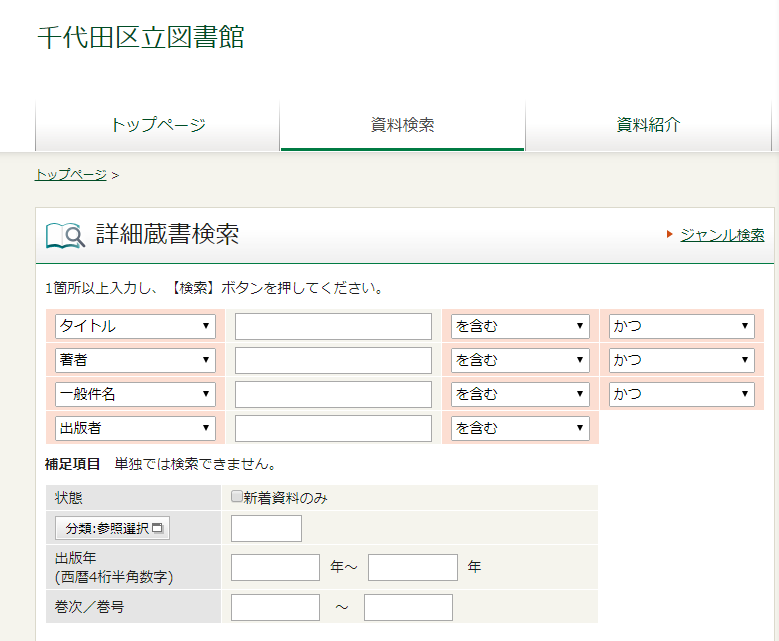This screenshot has width=779, height=641.
Task: Focus the 巻次／巻号 start field
Action: [275, 607]
